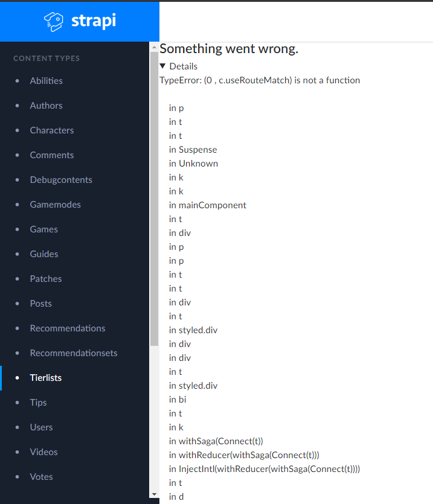
Task: Click the bullet marker beside Games
Action: click(x=17, y=229)
